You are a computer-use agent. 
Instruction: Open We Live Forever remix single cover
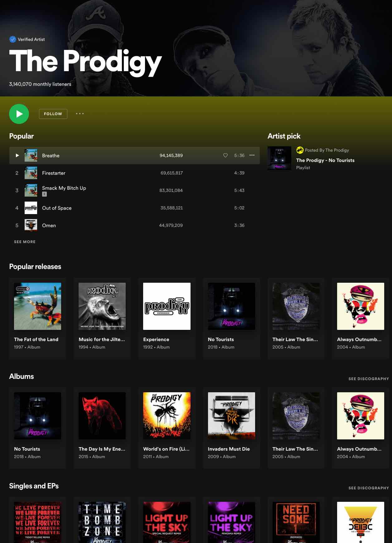tap(37, 522)
